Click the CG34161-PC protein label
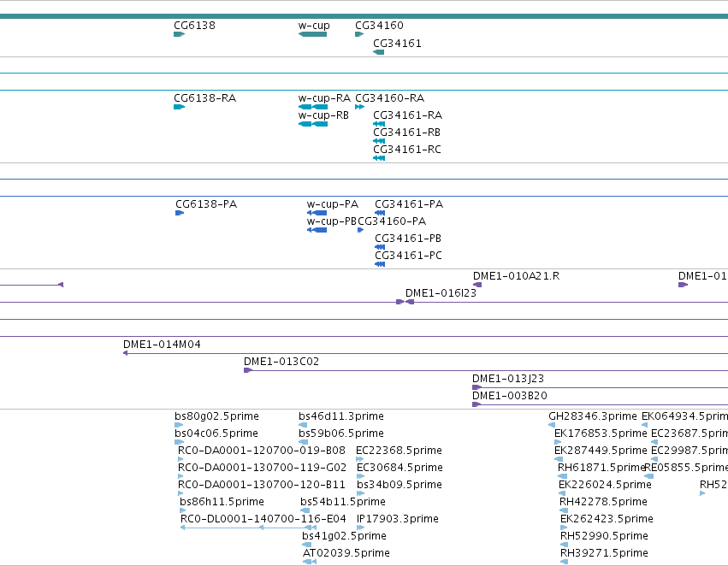Image resolution: width=728 pixels, height=566 pixels. [x=409, y=256]
